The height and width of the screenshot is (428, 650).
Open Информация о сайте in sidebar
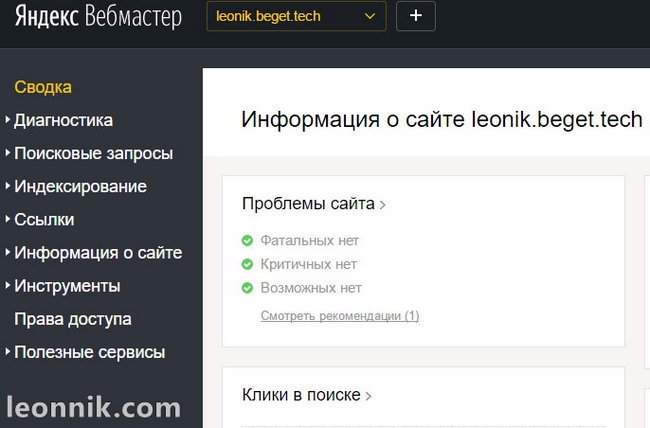[x=98, y=253]
